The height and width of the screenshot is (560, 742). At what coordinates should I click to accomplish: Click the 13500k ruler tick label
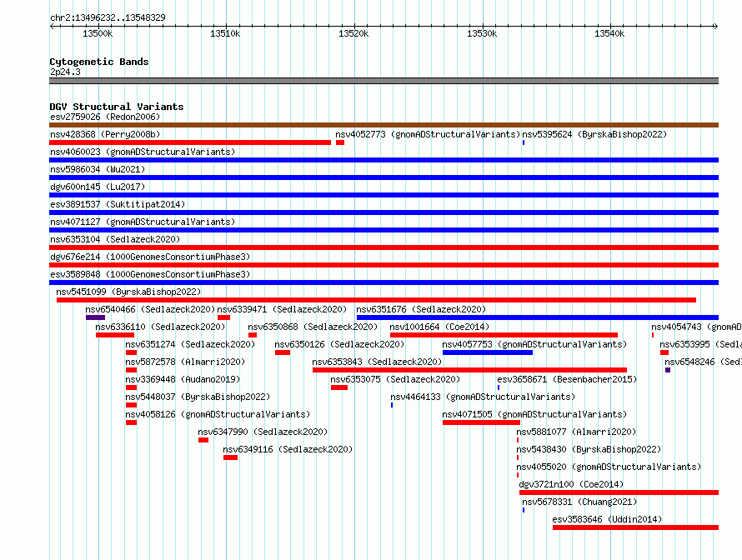click(x=98, y=33)
